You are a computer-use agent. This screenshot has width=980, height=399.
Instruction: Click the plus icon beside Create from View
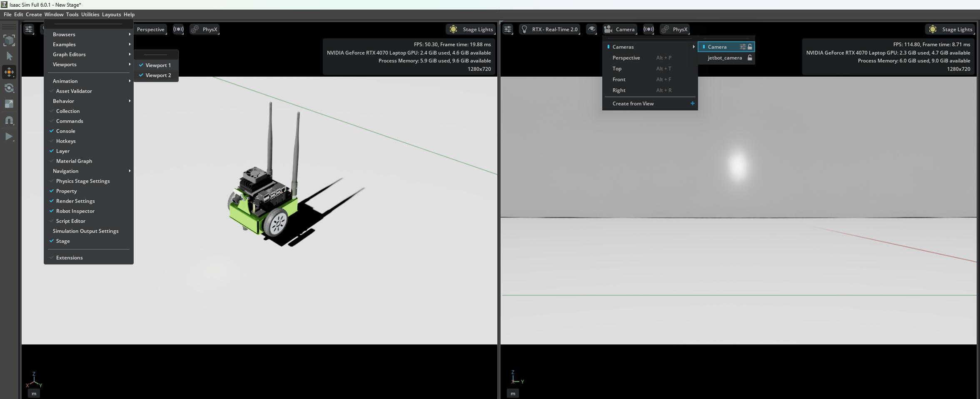click(693, 104)
